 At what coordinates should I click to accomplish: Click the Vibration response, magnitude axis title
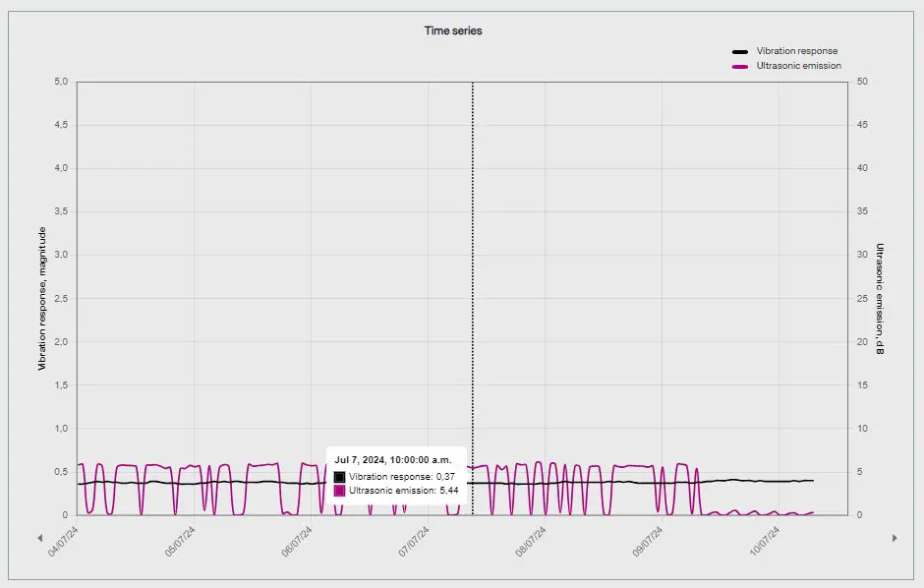pos(42,298)
